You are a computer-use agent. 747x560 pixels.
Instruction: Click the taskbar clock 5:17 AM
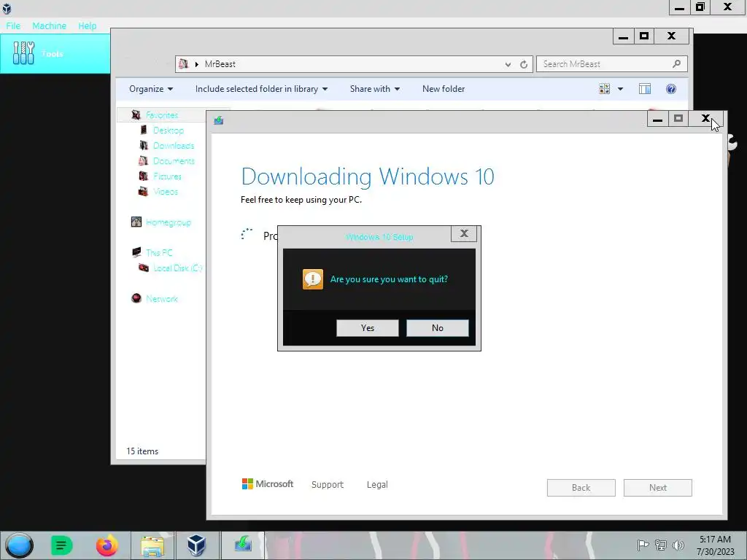click(x=715, y=540)
